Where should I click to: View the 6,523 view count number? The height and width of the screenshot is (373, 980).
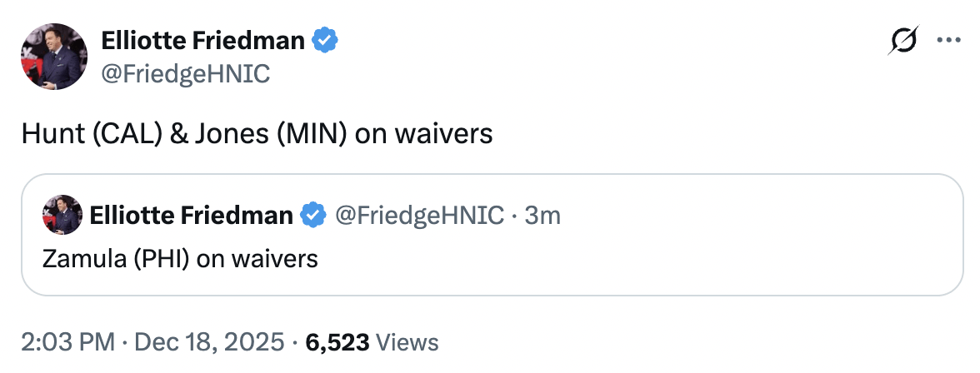[337, 341]
